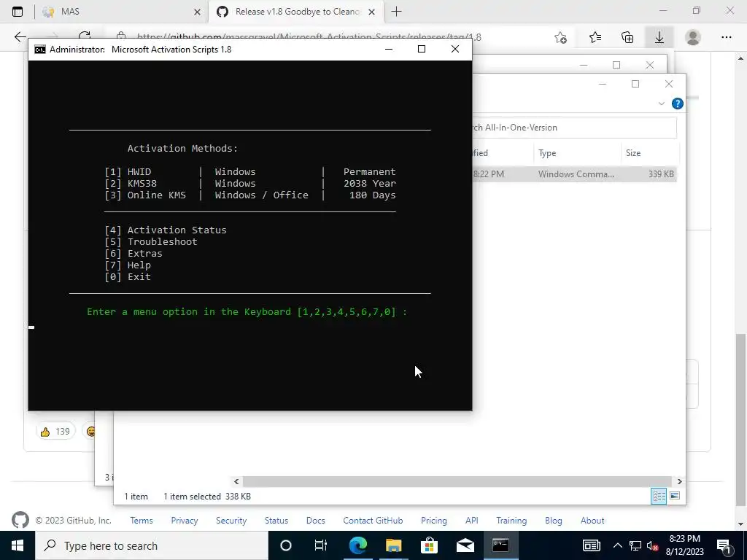Switch Explorer to large icons view
This screenshot has height=560, width=747.
(x=675, y=496)
